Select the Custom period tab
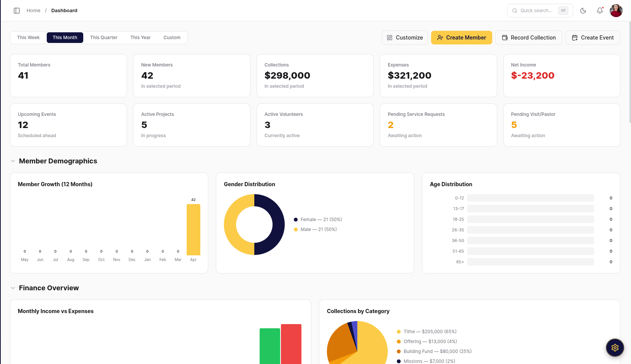Viewport: 631px width, 364px height. (x=172, y=38)
